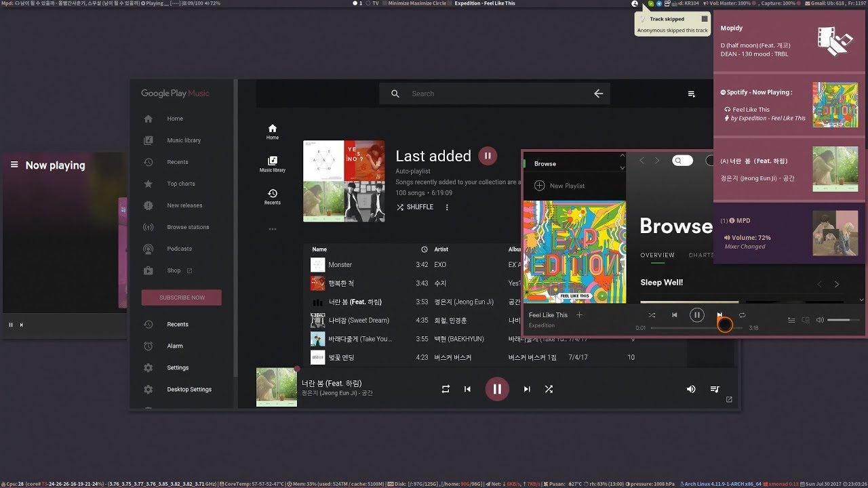This screenshot has height=488, width=868.
Task: Open the queue from player bar
Action: point(715,389)
